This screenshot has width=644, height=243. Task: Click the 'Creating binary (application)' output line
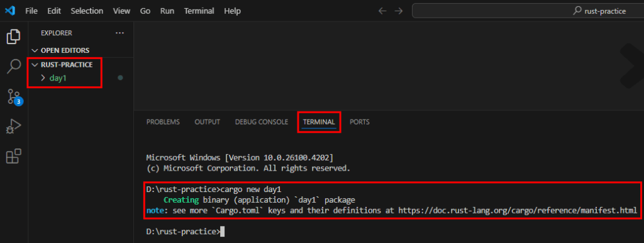(259, 200)
